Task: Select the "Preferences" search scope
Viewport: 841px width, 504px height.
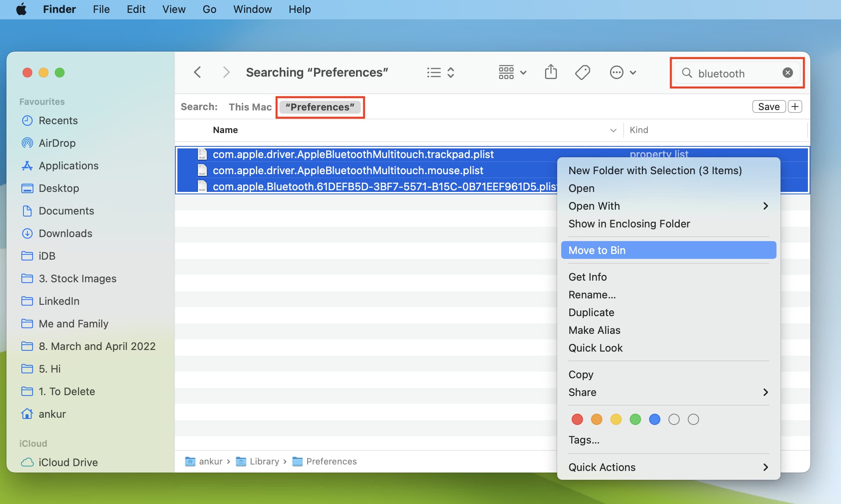Action: pyautogui.click(x=320, y=107)
